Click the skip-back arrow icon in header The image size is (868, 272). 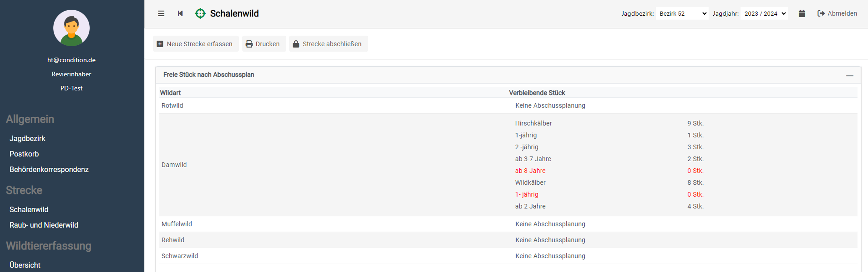[180, 14]
